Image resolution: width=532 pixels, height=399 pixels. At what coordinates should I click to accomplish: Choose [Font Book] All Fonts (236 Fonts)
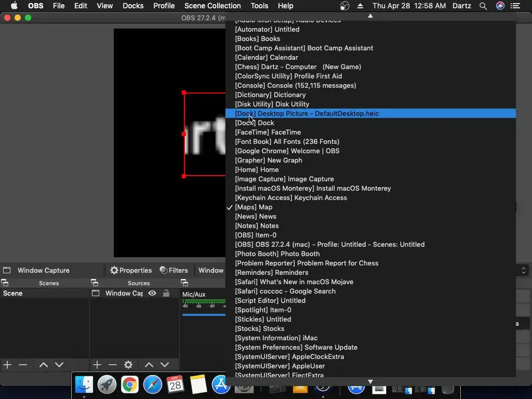370,141
